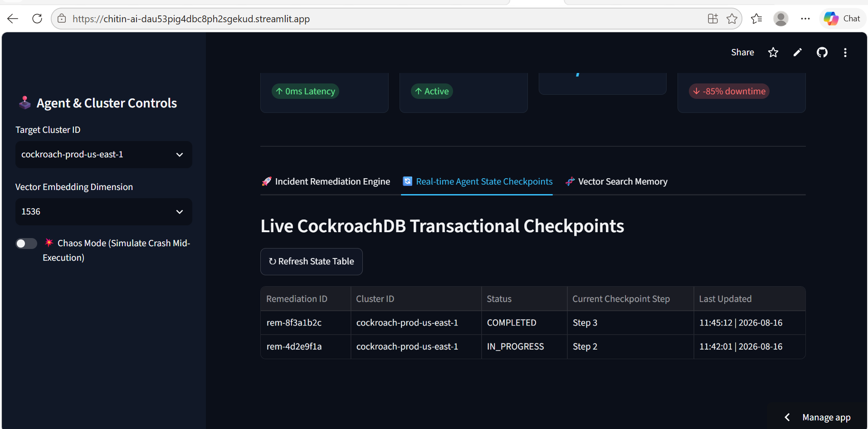Click the COMPLETED status cell

click(x=524, y=323)
